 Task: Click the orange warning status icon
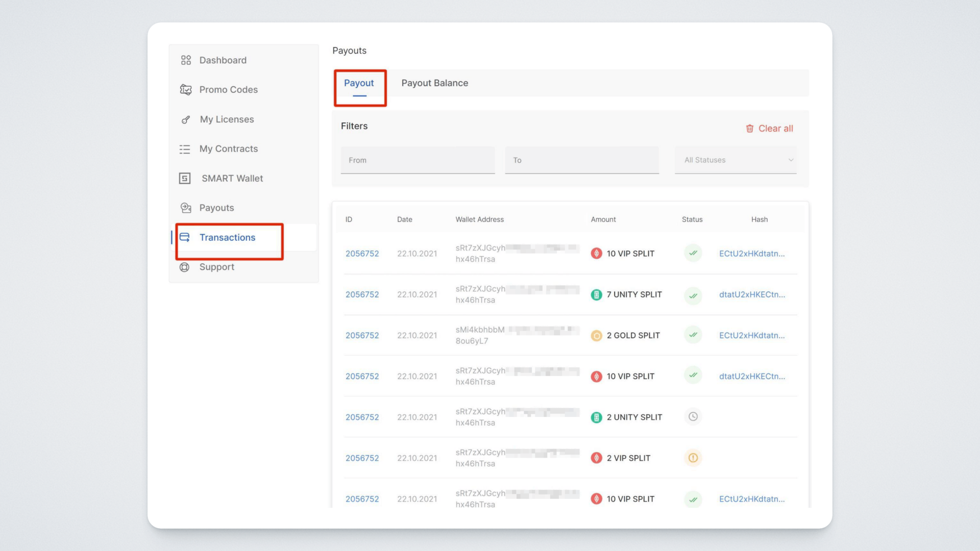[x=693, y=458]
